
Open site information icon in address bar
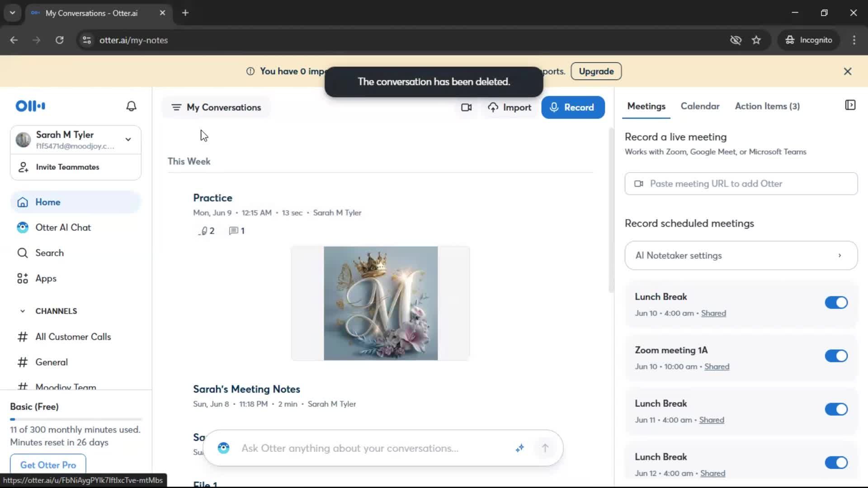click(87, 40)
